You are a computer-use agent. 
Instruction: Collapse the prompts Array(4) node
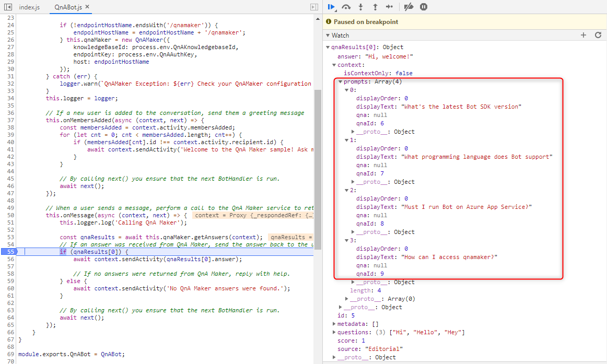click(341, 81)
